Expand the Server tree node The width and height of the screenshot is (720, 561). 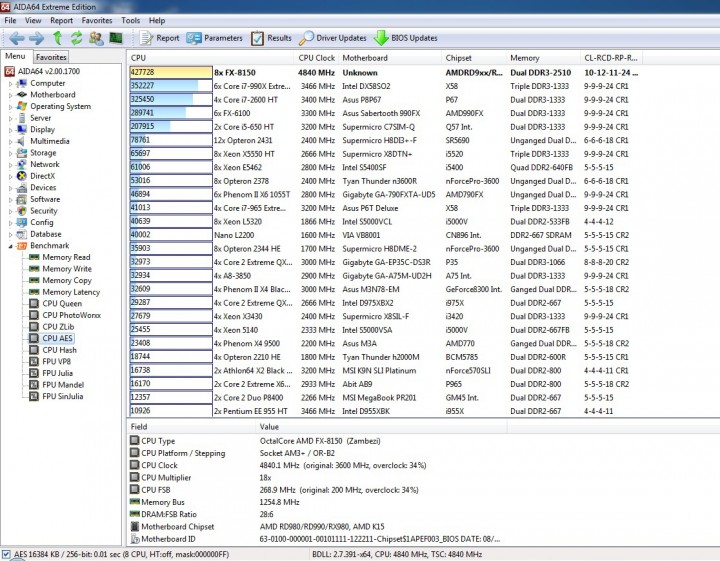point(11,118)
